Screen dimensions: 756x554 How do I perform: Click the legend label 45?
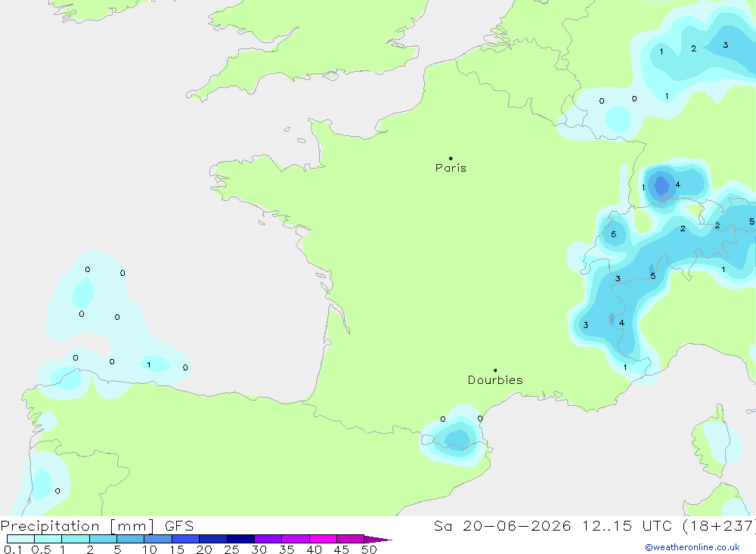tap(342, 549)
